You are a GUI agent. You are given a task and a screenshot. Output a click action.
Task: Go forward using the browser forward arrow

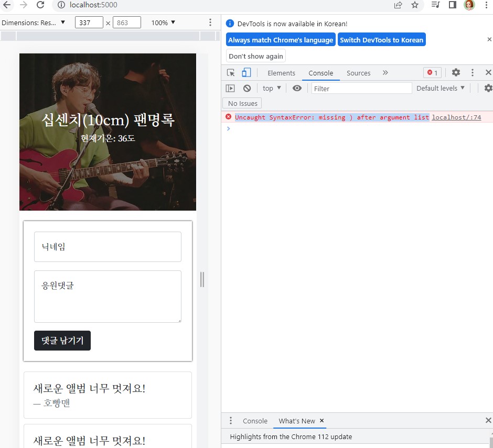(24, 5)
